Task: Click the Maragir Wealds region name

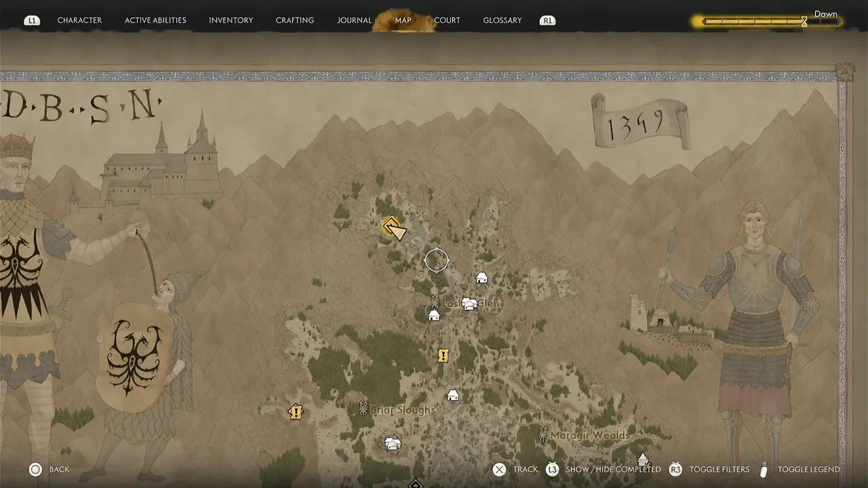Action: click(x=590, y=435)
